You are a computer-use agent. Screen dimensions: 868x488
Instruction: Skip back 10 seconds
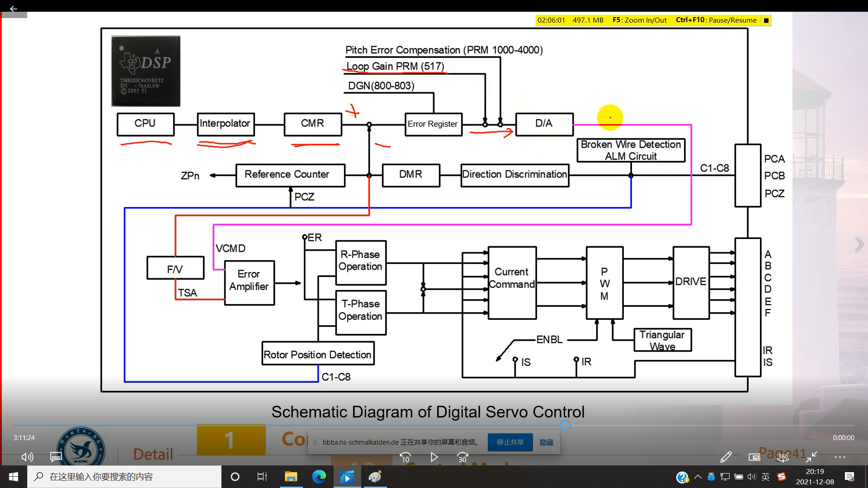click(x=406, y=457)
